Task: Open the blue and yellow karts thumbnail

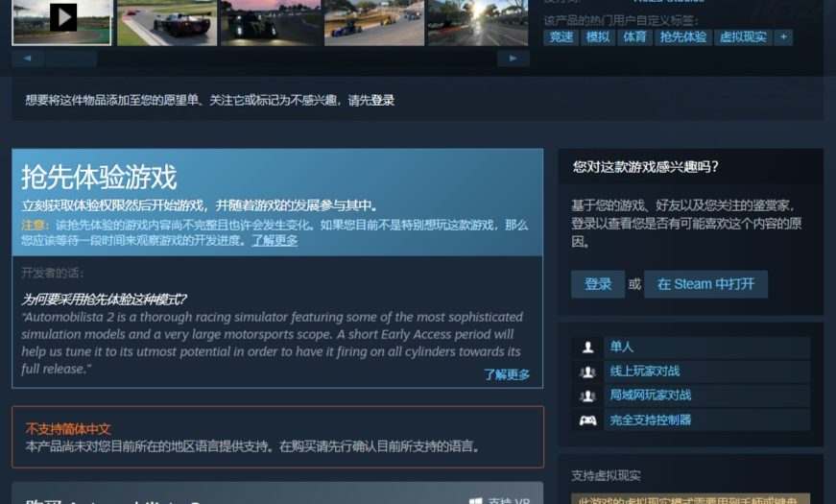Action: pyautogui.click(x=374, y=22)
